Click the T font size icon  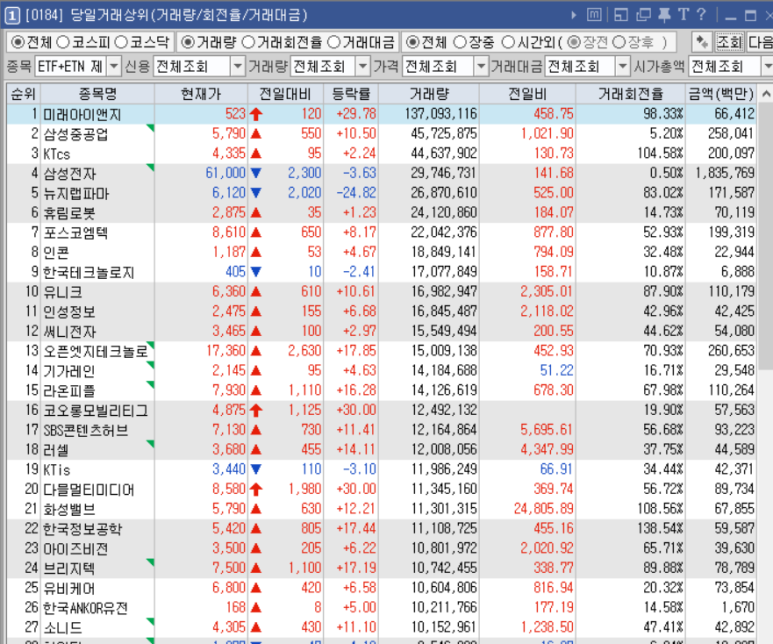click(x=683, y=15)
